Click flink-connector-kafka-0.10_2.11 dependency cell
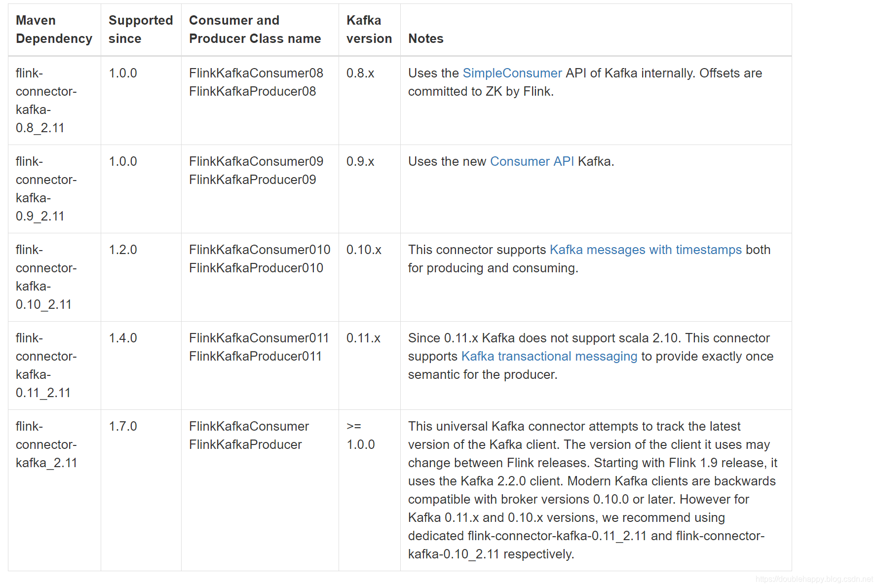 point(46,277)
